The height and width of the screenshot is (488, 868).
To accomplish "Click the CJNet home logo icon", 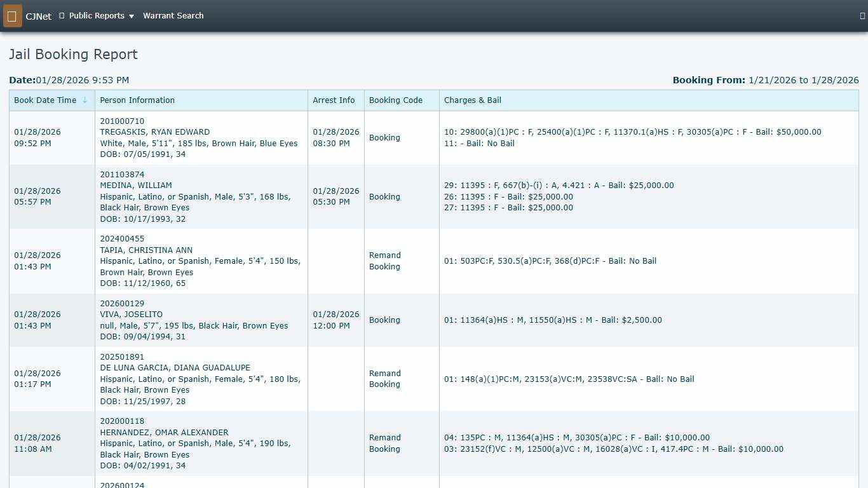I will (13, 16).
